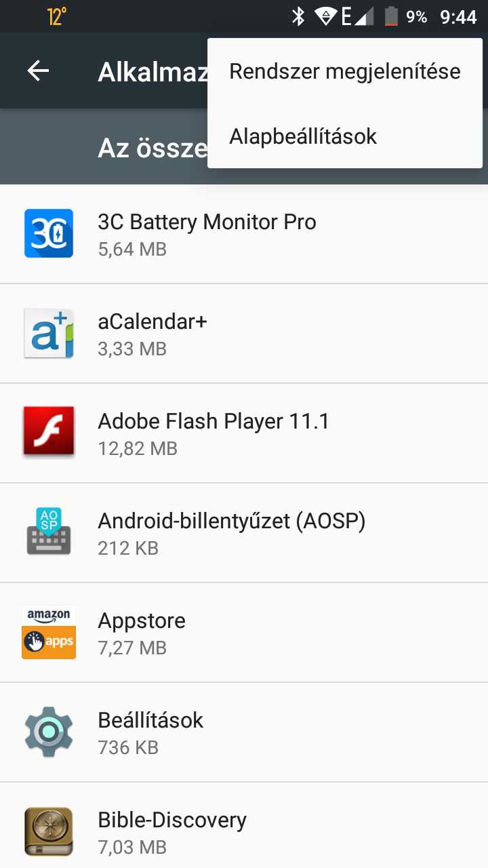Tap the WiFi signal status icon
This screenshot has height=868, width=488.
click(326, 16)
